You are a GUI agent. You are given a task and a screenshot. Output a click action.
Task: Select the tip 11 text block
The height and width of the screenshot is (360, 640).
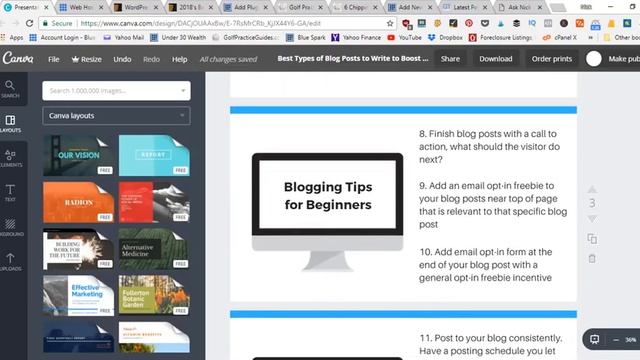coord(491,344)
